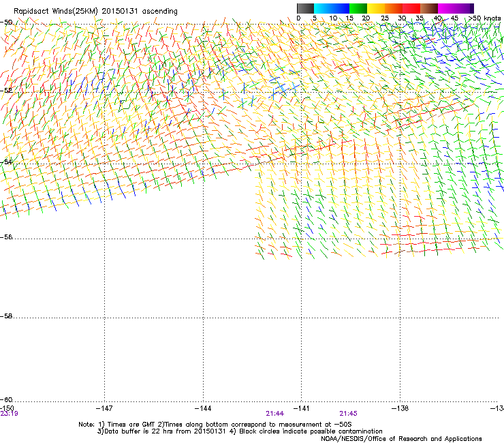The image size is (504, 443).
Task: Select the red 30-35 knots legend segment
Action: click(411, 8)
